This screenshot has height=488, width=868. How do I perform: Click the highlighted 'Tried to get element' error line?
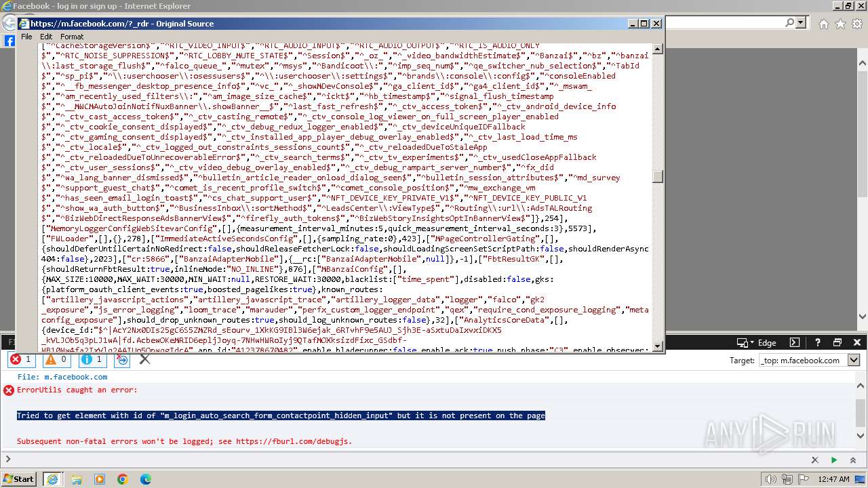coord(281,415)
